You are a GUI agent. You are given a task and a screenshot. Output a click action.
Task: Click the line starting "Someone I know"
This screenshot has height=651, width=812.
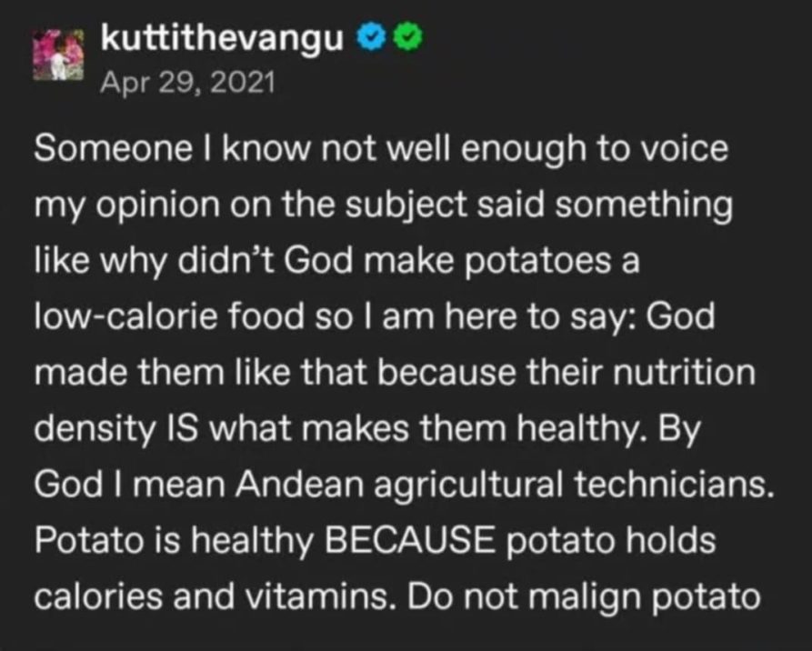(x=381, y=150)
